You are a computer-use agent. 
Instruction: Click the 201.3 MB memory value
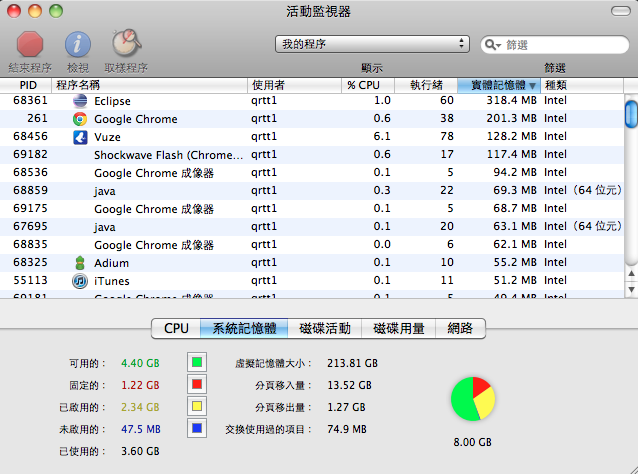coord(511,118)
